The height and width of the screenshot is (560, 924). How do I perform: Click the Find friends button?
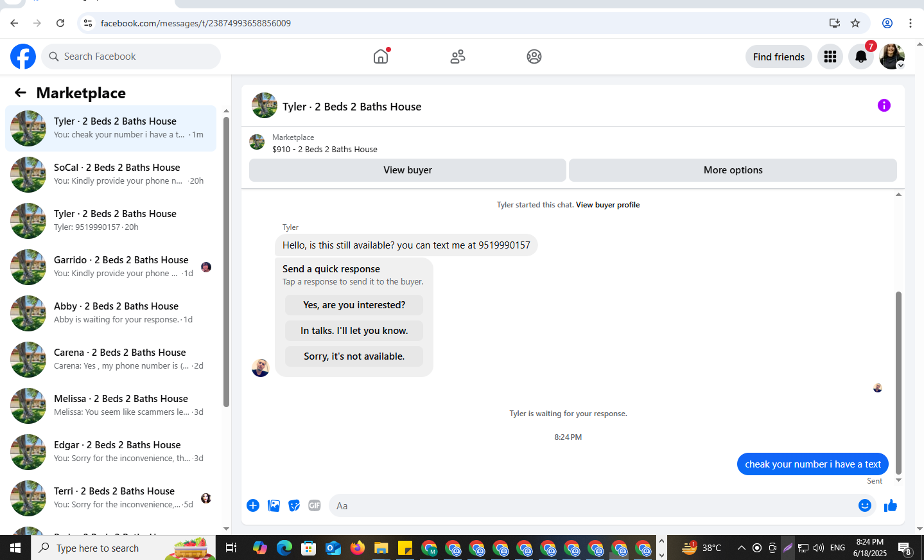coord(779,57)
